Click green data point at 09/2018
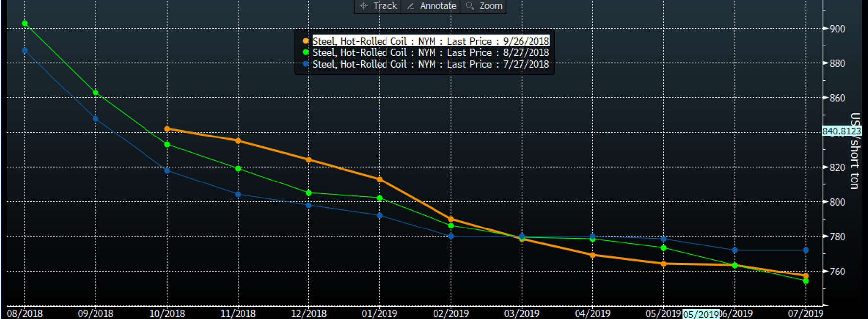This screenshot has width=868, height=319. click(x=96, y=92)
